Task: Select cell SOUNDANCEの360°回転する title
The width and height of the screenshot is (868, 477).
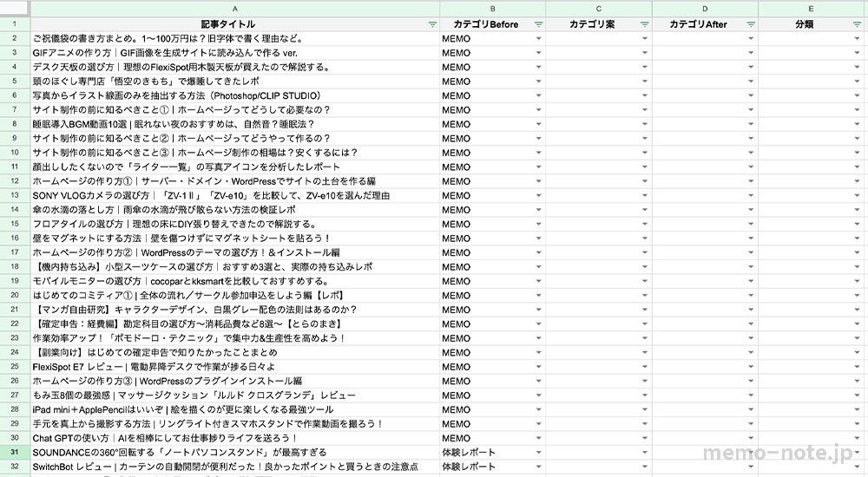Action: (235, 452)
